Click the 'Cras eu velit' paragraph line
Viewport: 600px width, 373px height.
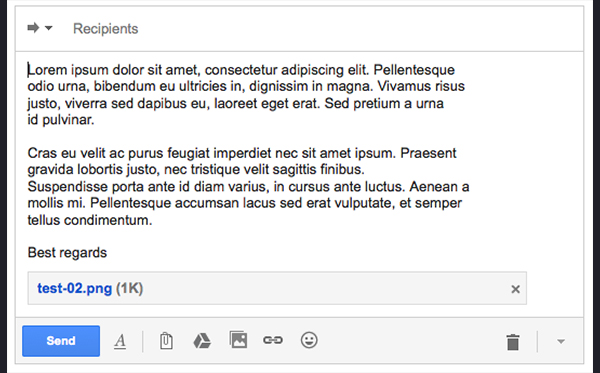click(242, 153)
